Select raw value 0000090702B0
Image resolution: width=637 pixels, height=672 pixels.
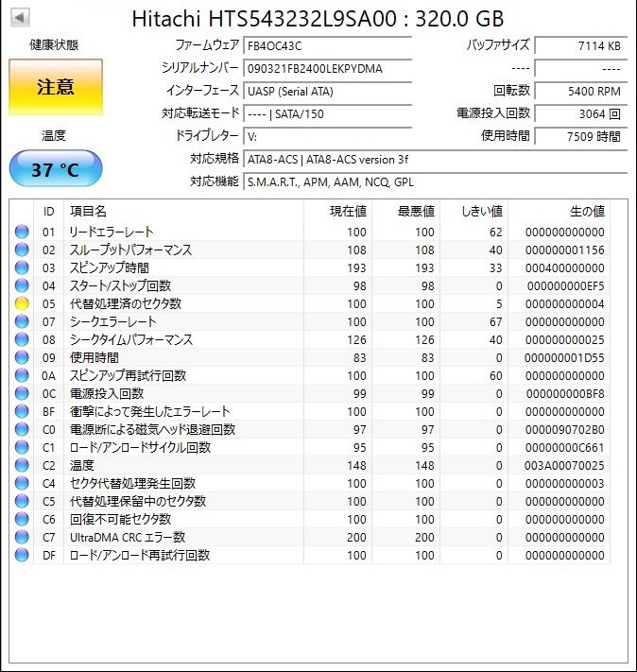[x=564, y=430]
